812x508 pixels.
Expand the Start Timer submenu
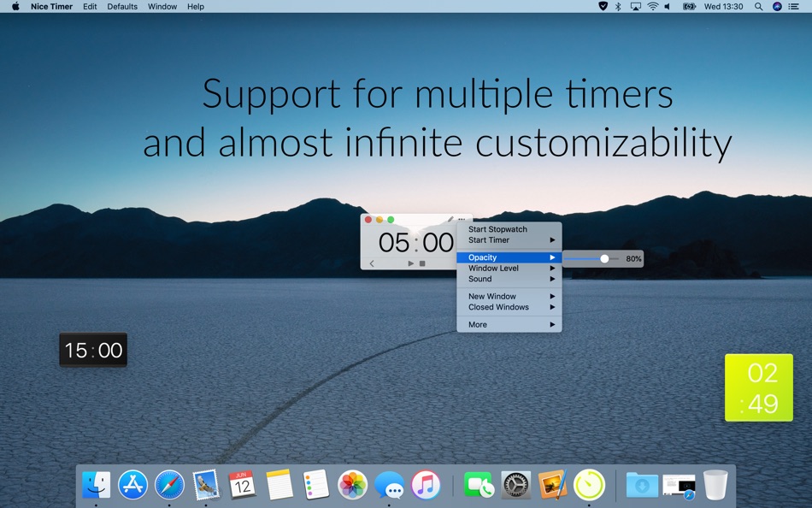pos(509,240)
